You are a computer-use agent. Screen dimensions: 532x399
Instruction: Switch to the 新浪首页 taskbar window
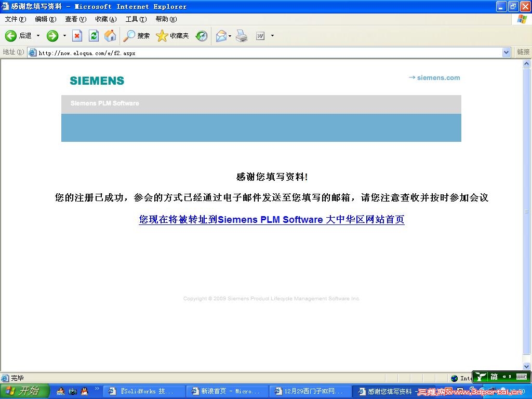[x=227, y=391]
